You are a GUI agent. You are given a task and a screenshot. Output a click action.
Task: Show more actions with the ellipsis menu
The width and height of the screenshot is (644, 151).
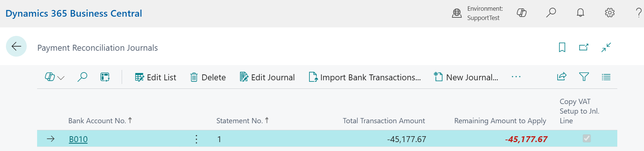pyautogui.click(x=516, y=77)
